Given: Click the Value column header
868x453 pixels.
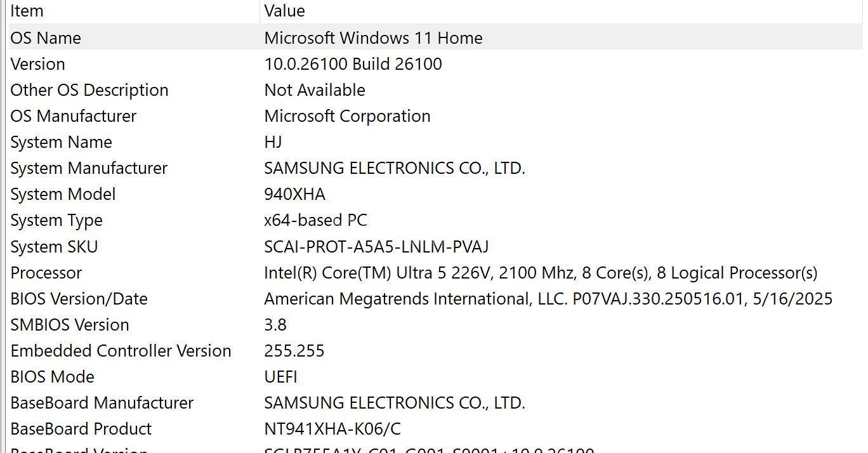Looking at the screenshot, I should pos(284,11).
